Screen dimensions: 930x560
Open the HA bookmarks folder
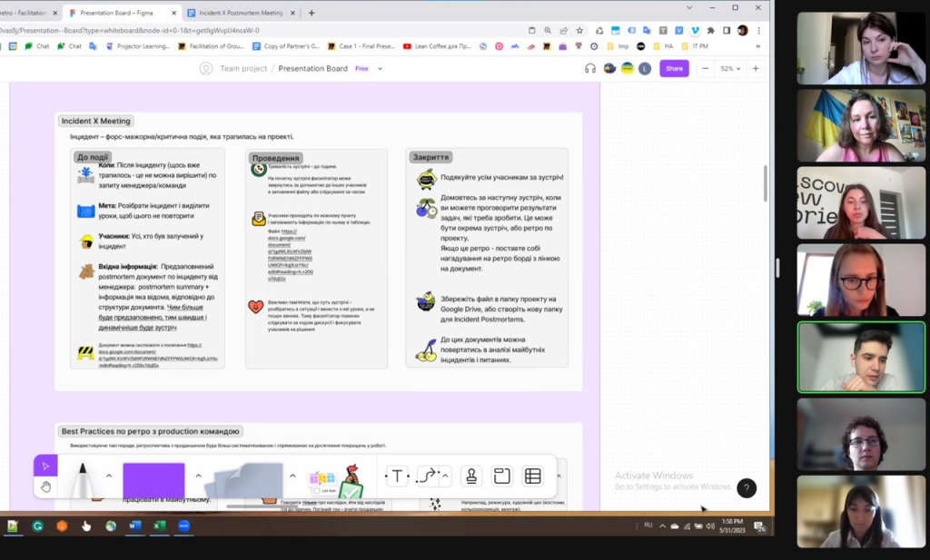pos(664,46)
